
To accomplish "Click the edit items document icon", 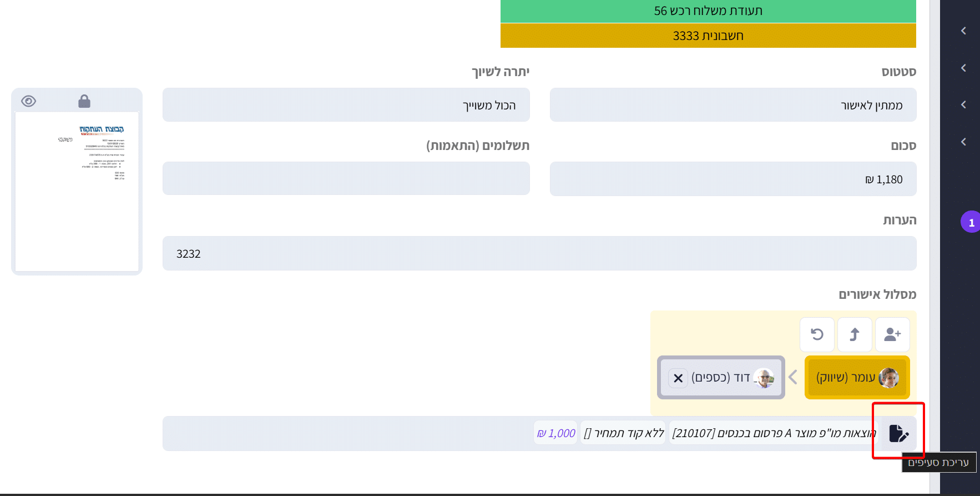I will point(898,433).
